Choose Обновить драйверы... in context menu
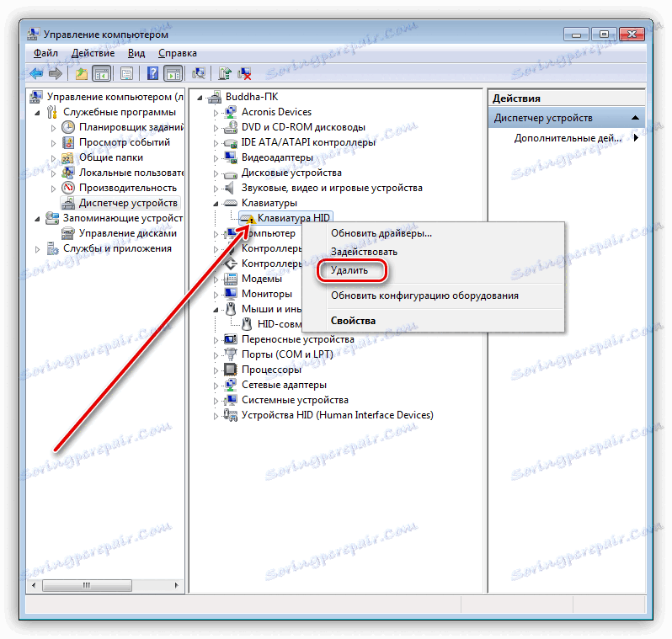672x639 pixels. [381, 233]
